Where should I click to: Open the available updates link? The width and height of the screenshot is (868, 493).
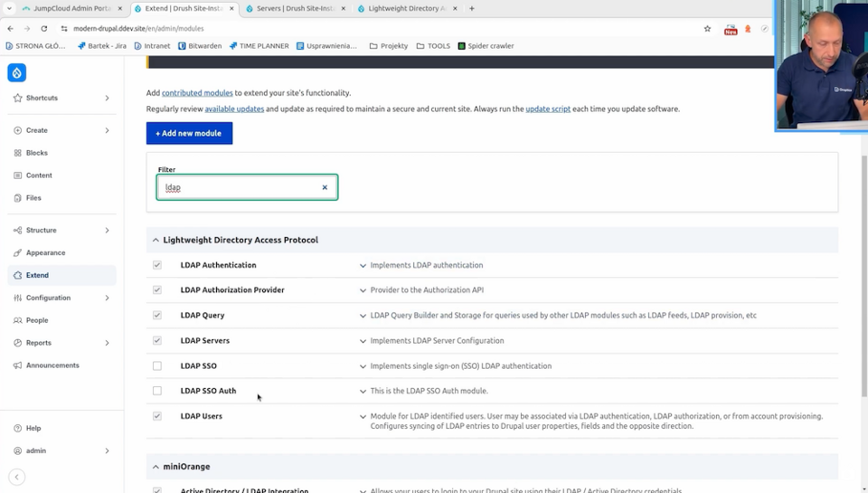coord(234,109)
